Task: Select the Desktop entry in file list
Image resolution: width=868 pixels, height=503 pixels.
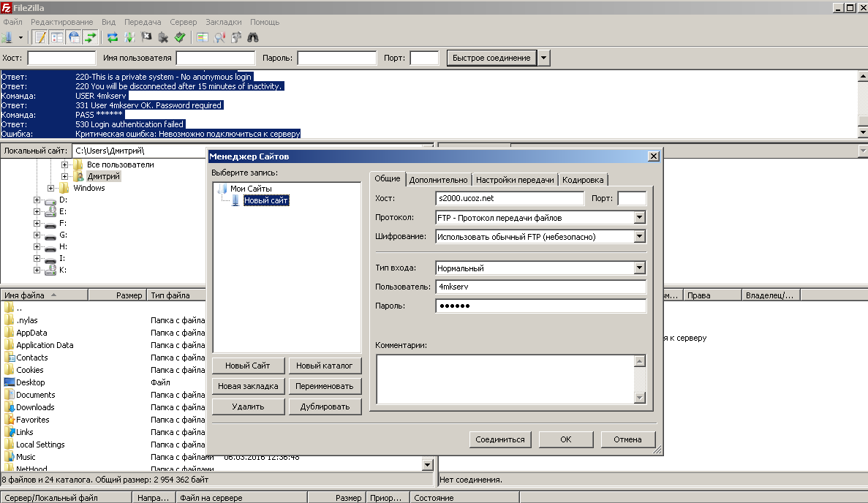Action: coord(31,382)
